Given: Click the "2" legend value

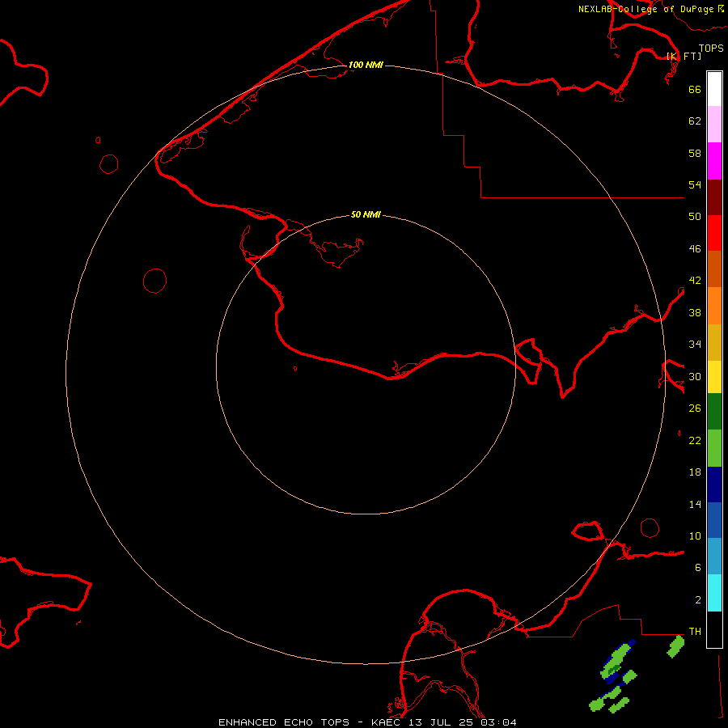Looking at the screenshot, I should pyautogui.click(x=698, y=600).
